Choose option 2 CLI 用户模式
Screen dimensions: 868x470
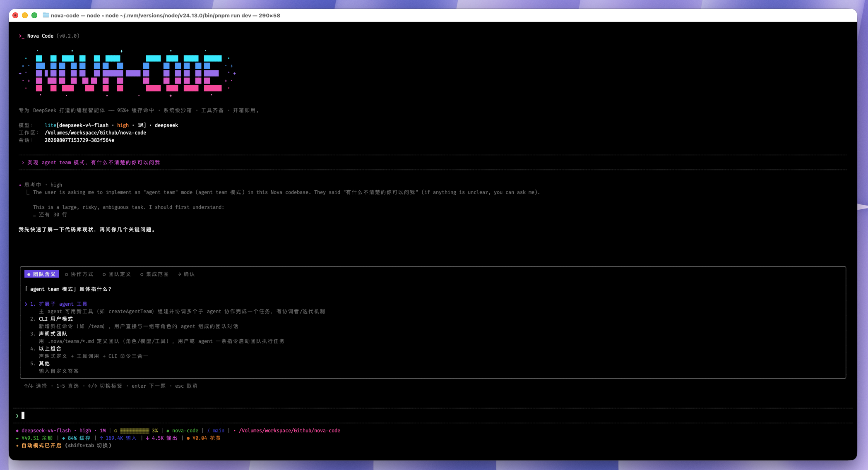[x=51, y=319]
